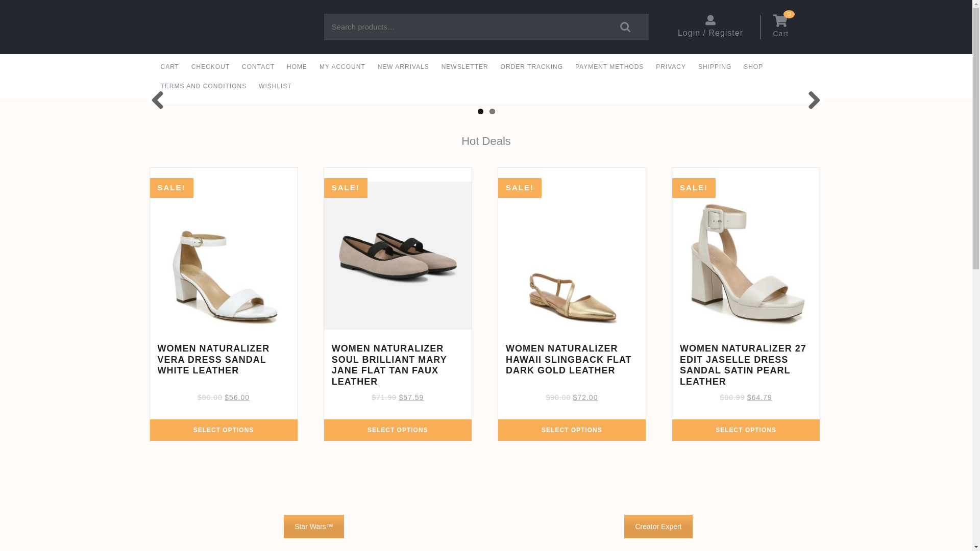Click the search magnifier icon
Screen dimensions: 980x551
(625, 27)
